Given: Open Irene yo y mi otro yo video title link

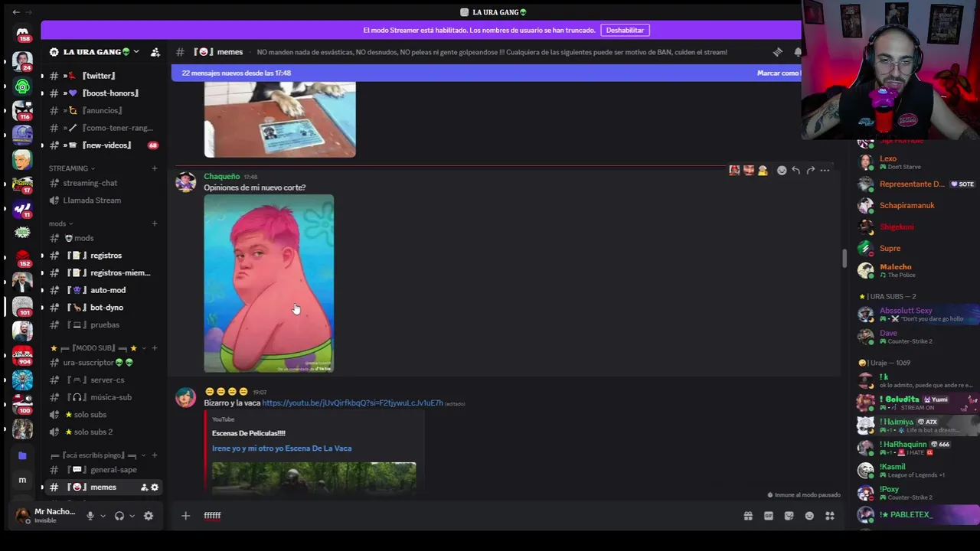Looking at the screenshot, I should click(282, 448).
